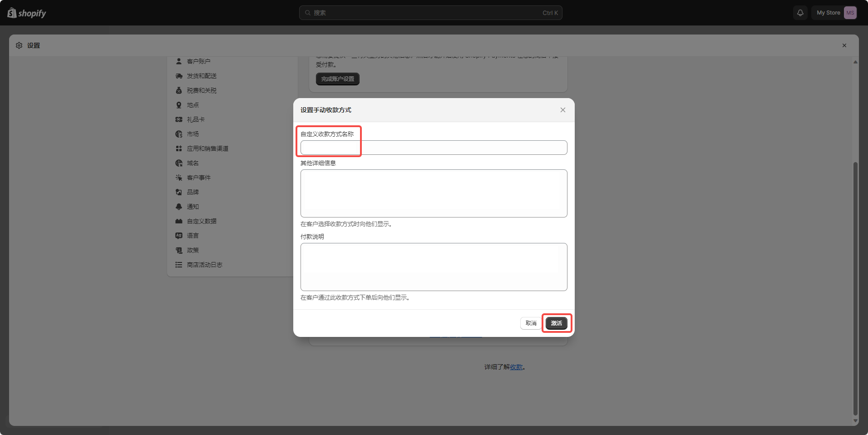The image size is (868, 435).
Task: Click the 完成账户设置 button
Action: click(x=338, y=79)
